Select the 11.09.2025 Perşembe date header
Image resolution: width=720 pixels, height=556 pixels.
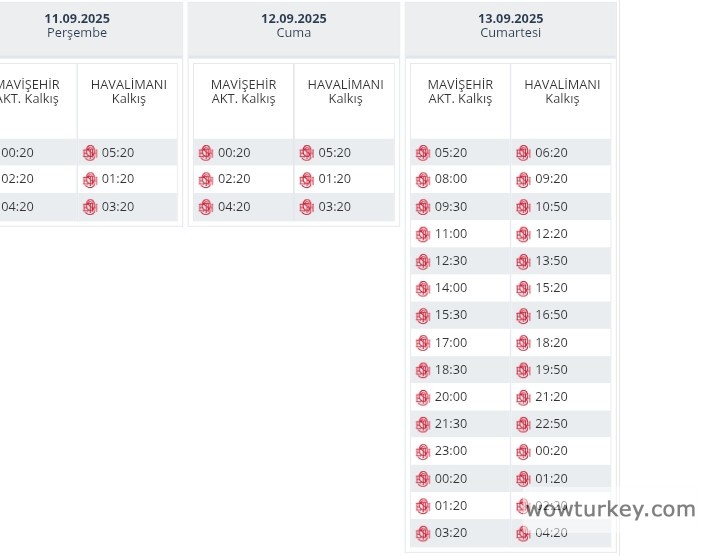point(77,26)
